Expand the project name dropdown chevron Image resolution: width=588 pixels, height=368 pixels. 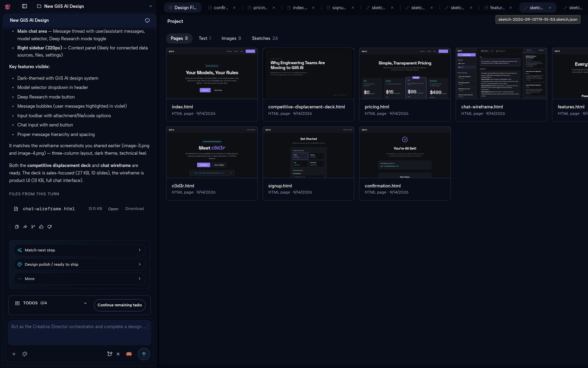150,6
